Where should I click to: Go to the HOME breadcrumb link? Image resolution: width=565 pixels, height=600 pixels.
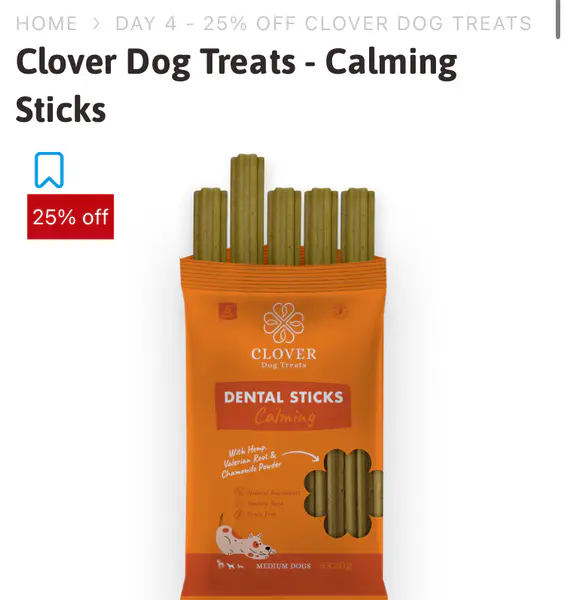point(47,23)
